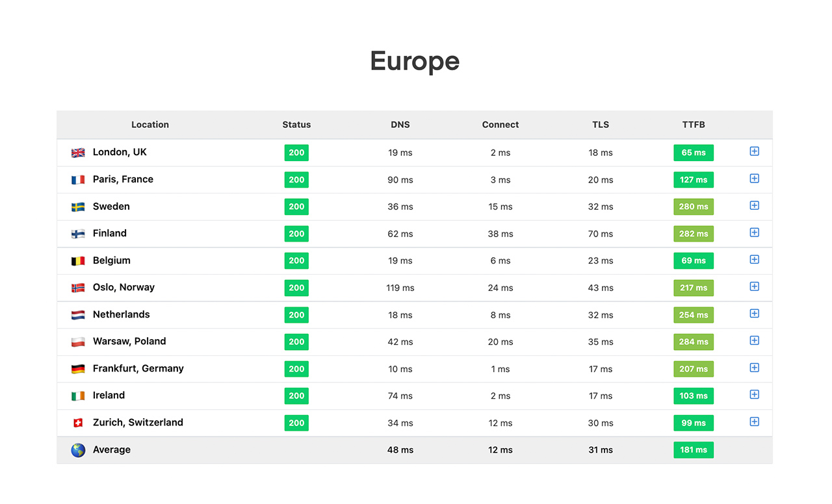Click the Zurich, Switzerland location label

138,422
